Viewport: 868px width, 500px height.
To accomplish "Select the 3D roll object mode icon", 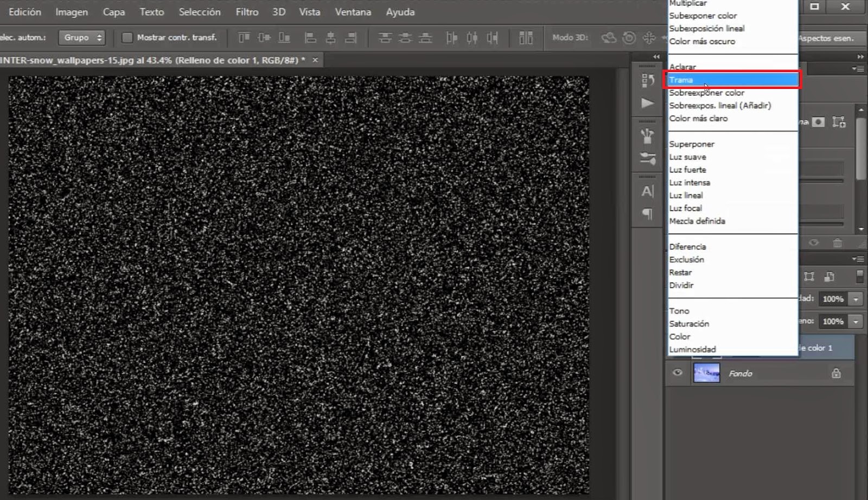I will coord(629,37).
